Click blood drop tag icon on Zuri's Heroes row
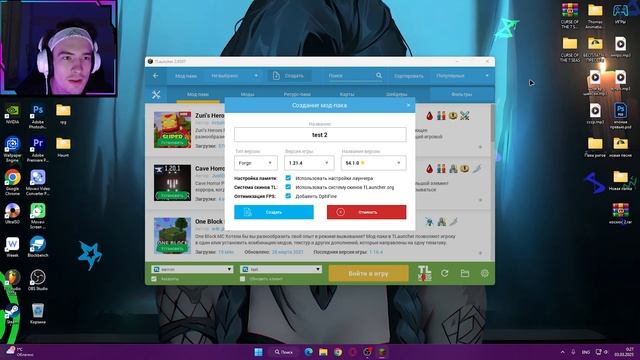Image resolution: width=640 pixels, height=360 pixels. [429, 116]
